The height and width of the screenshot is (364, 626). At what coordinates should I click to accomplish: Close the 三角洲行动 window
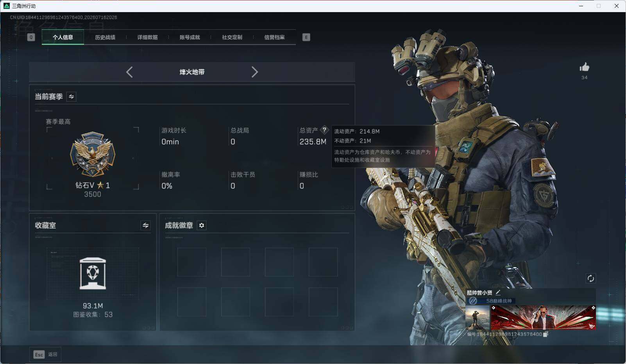tap(617, 6)
